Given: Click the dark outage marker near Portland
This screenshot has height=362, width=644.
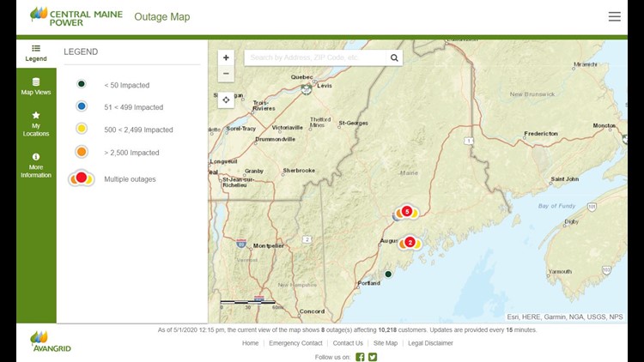Looking at the screenshot, I should tap(388, 274).
